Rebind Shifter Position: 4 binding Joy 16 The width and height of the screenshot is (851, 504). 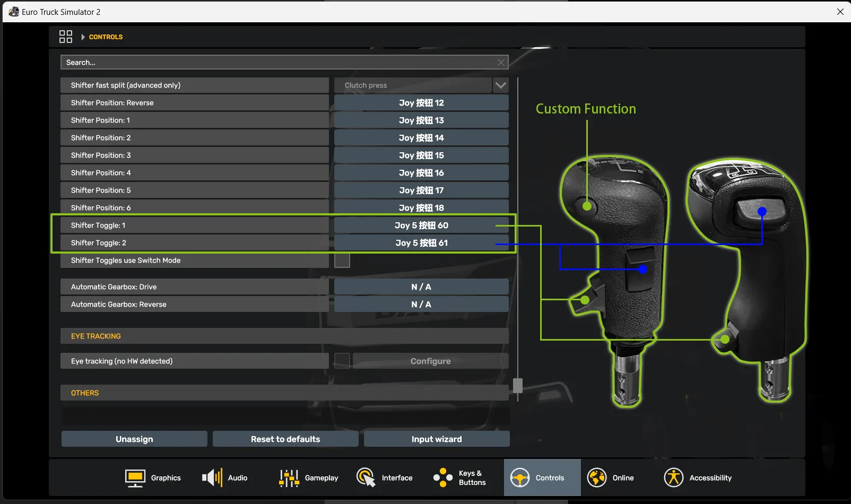pyautogui.click(x=422, y=173)
